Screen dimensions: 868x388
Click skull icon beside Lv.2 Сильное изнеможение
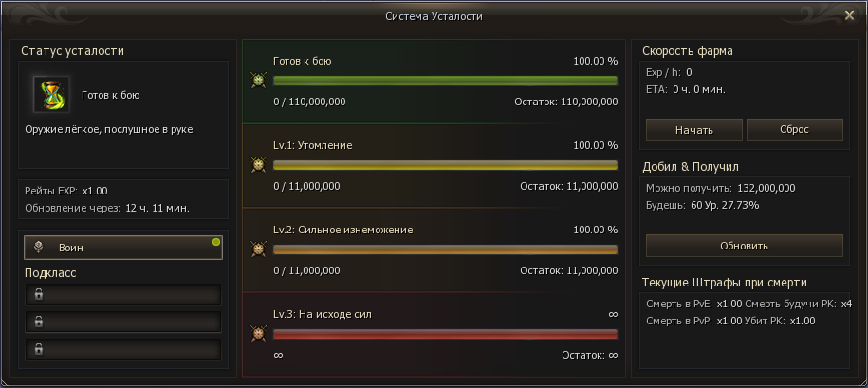[258, 249]
